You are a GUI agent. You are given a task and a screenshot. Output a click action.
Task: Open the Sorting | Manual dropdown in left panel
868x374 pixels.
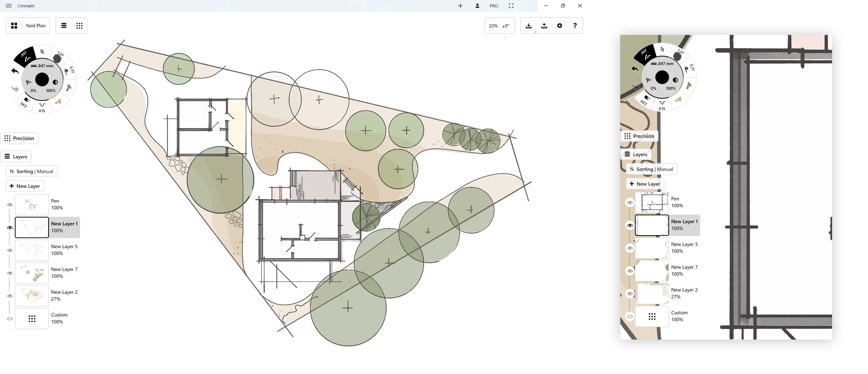point(31,171)
